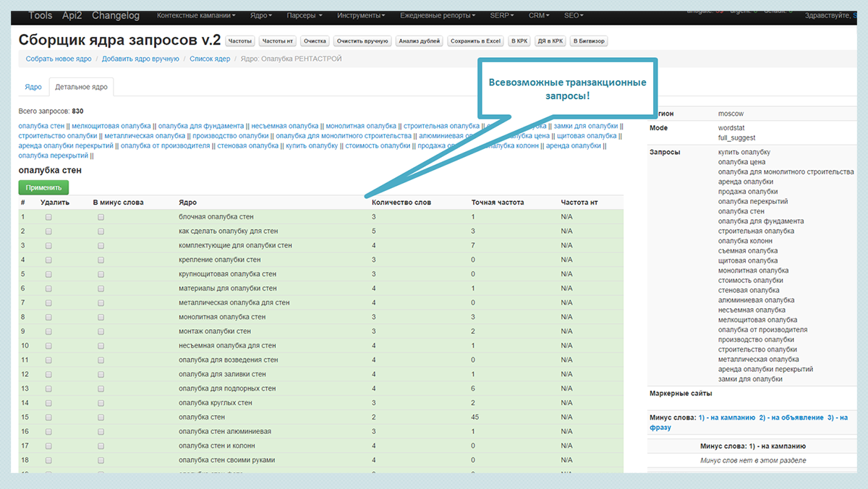Check Удалить for крепление опалубки стен
This screenshot has height=489, width=868.
point(48,260)
